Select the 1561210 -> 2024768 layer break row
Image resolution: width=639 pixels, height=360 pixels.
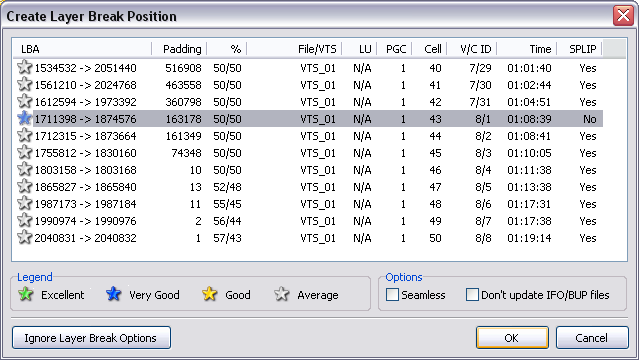tap(308, 85)
